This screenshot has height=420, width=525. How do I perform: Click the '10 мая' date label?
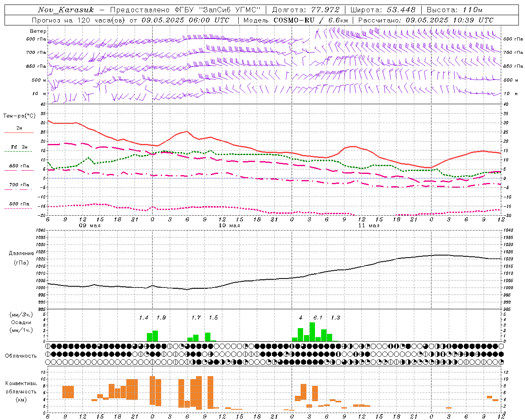point(229,226)
